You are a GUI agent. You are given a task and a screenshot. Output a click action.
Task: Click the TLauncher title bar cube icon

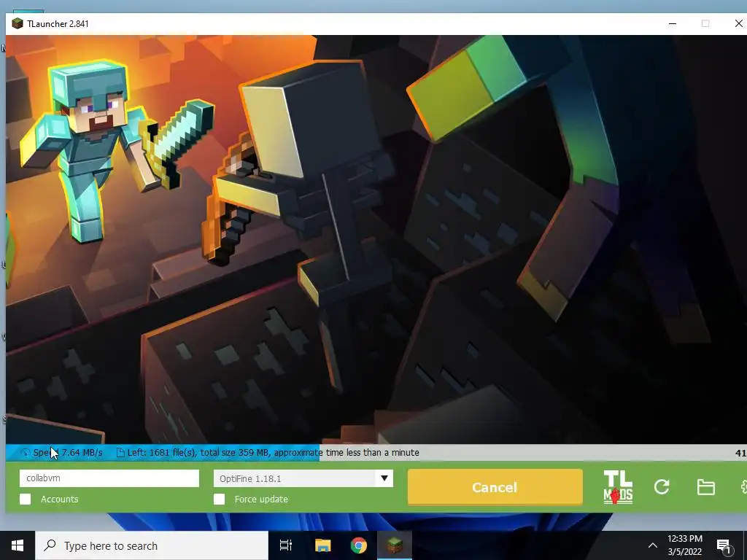coord(18,23)
